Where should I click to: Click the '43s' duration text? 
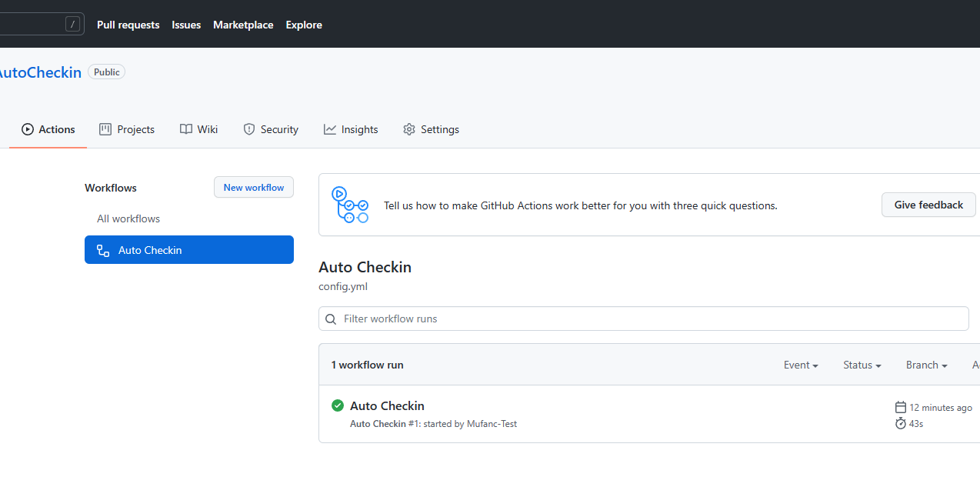[x=916, y=423]
